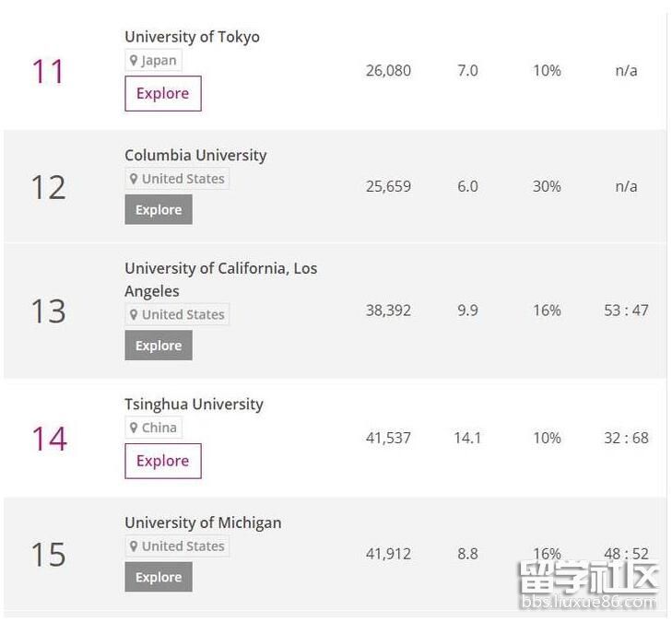Click the rank number 14
Viewport: 672px width, 622px height.
coord(49,439)
